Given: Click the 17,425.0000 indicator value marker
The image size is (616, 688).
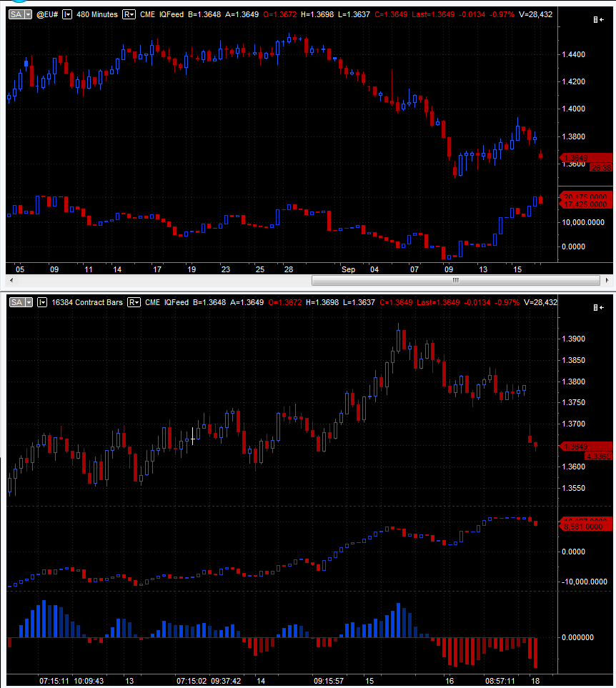Looking at the screenshot, I should point(585,204).
